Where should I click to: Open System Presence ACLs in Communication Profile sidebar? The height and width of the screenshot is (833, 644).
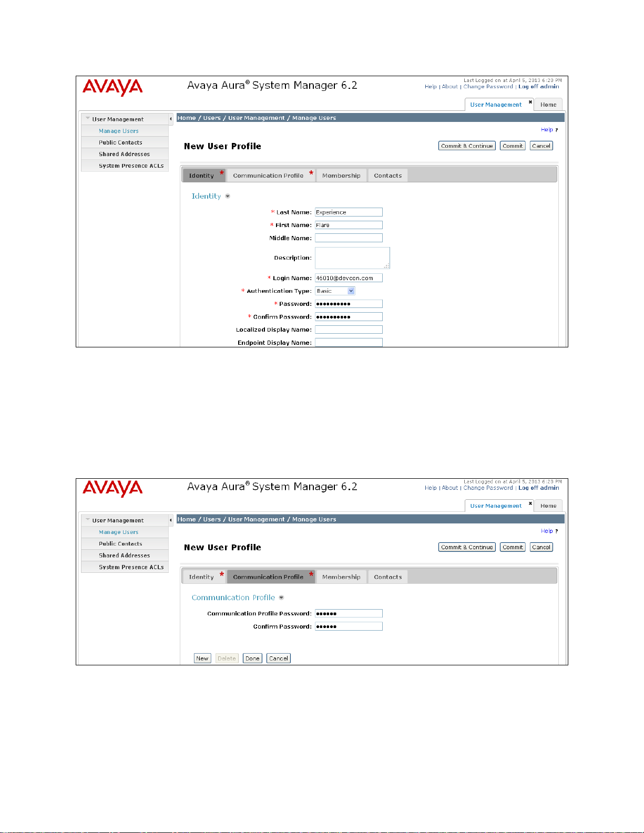click(x=131, y=567)
